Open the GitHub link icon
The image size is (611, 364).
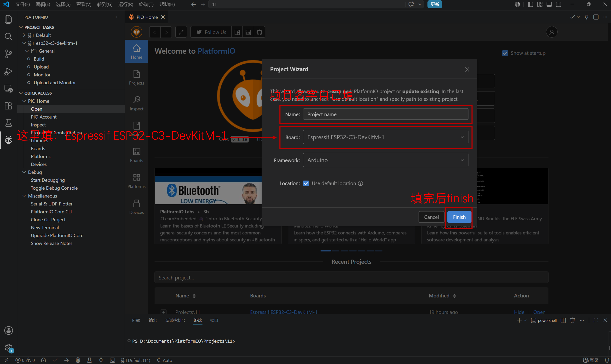259,32
